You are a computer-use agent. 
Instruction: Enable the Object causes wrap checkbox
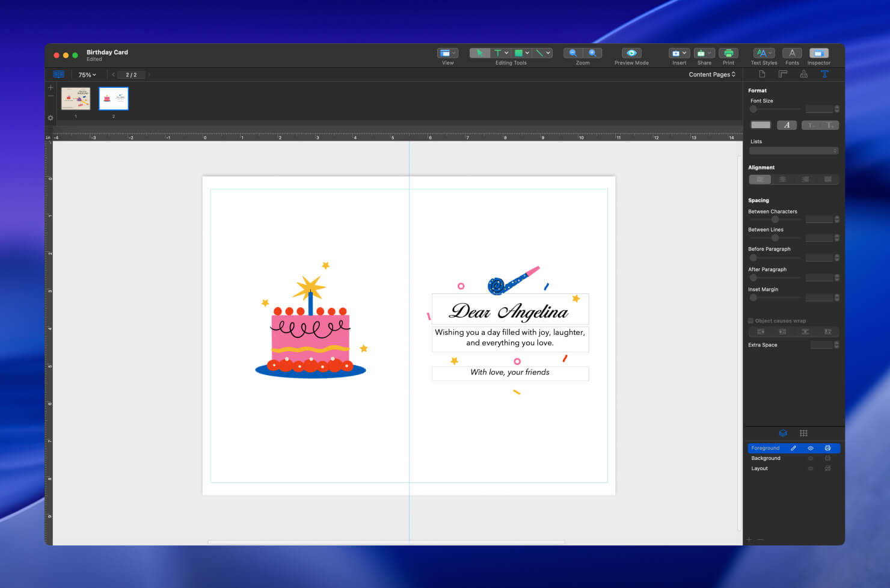coord(750,320)
